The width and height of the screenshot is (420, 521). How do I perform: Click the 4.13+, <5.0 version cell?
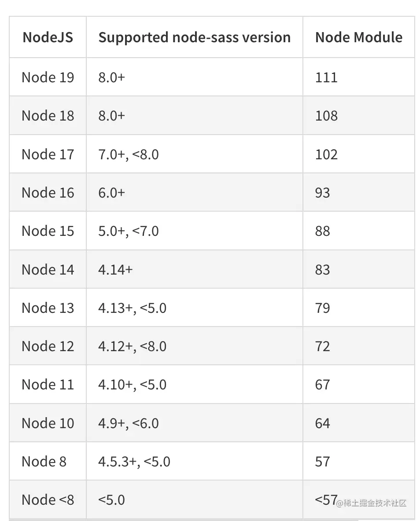[x=132, y=308]
